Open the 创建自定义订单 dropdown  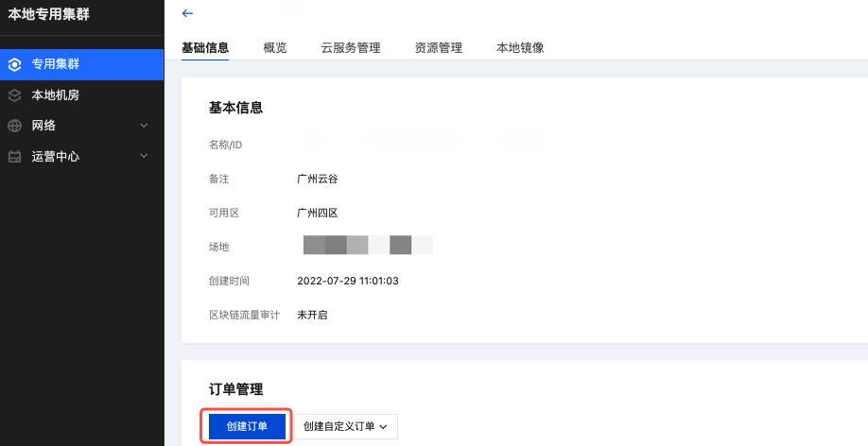click(x=345, y=427)
